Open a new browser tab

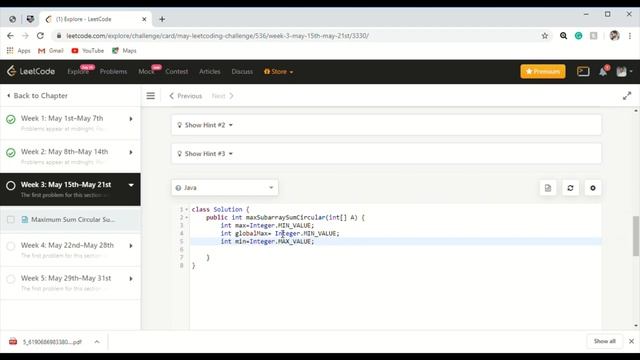(162, 19)
